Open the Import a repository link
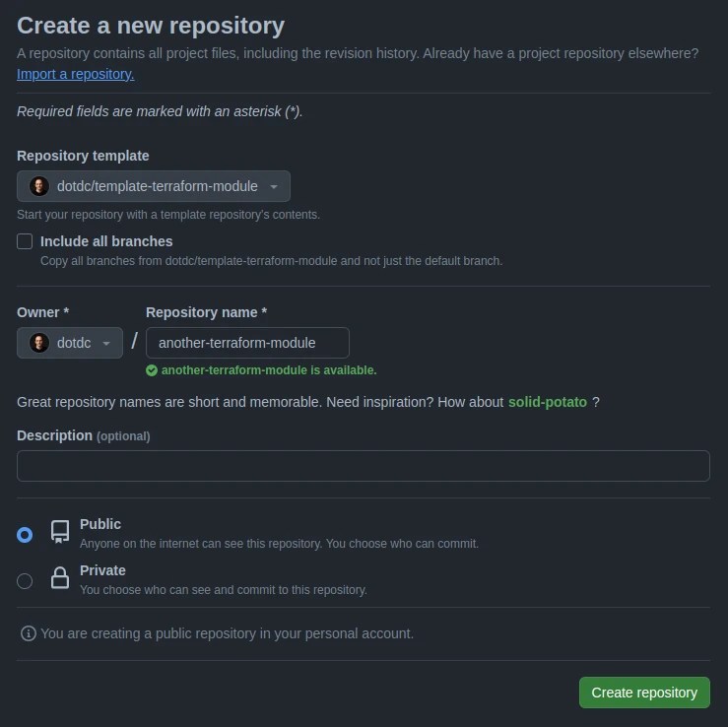Viewport: 728px width, 727px height. [x=76, y=74]
